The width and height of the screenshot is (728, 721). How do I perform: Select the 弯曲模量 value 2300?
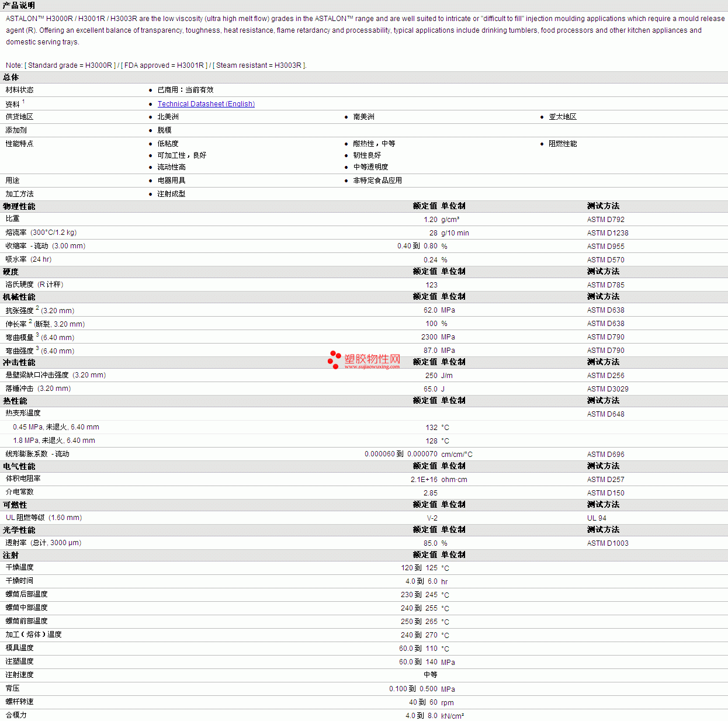pyautogui.click(x=429, y=337)
